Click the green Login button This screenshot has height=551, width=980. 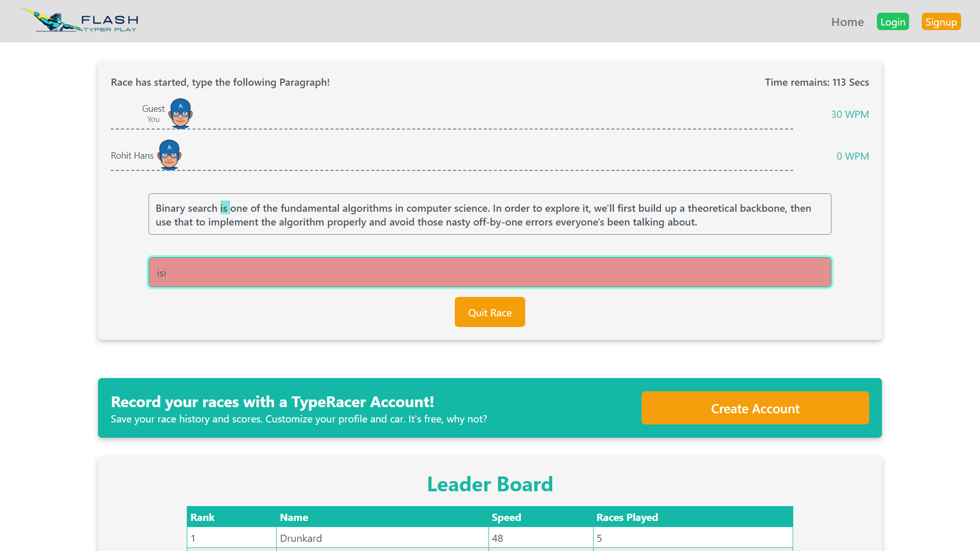point(893,22)
